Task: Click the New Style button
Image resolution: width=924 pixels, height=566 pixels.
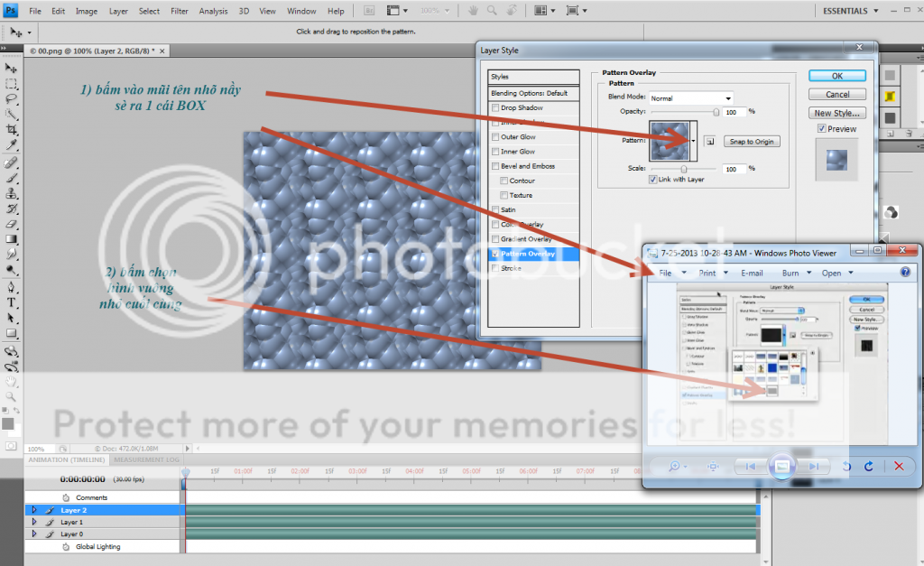Action: 837,114
